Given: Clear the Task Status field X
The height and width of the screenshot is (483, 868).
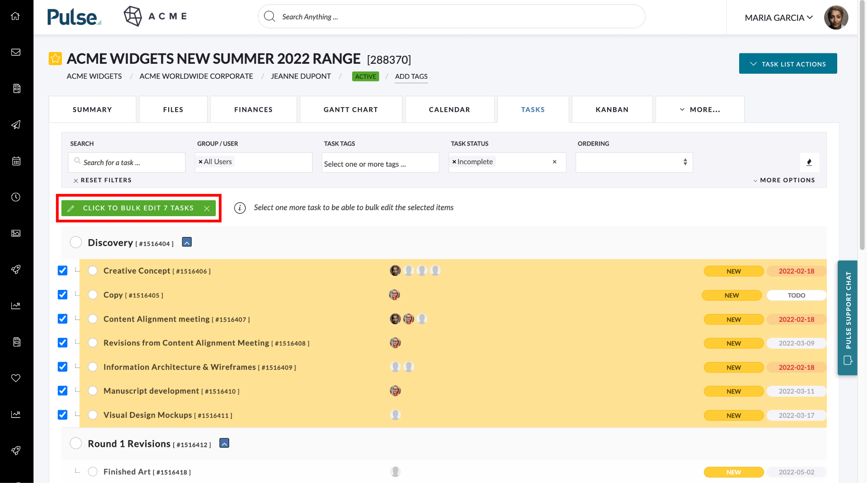Looking at the screenshot, I should 555,162.
